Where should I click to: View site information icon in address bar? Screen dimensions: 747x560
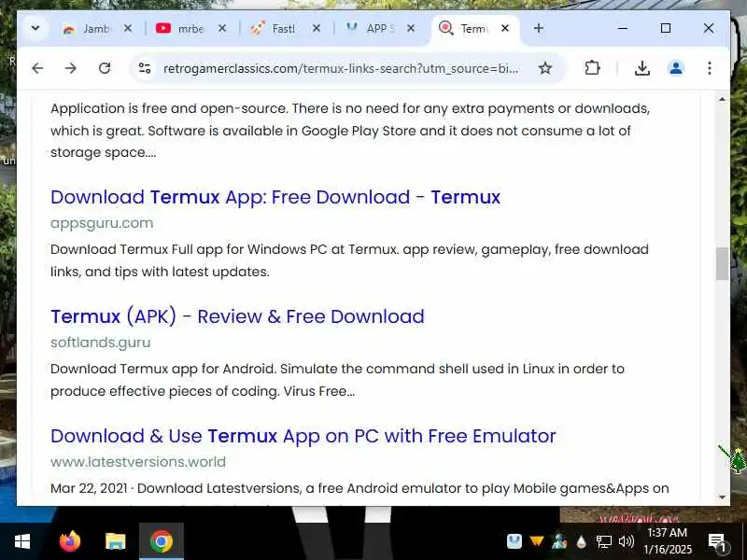(x=145, y=68)
